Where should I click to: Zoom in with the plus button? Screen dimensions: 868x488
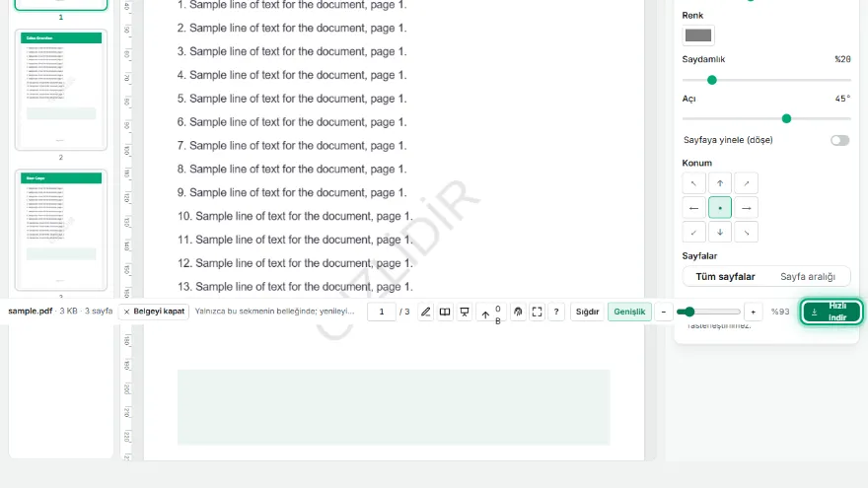click(753, 312)
